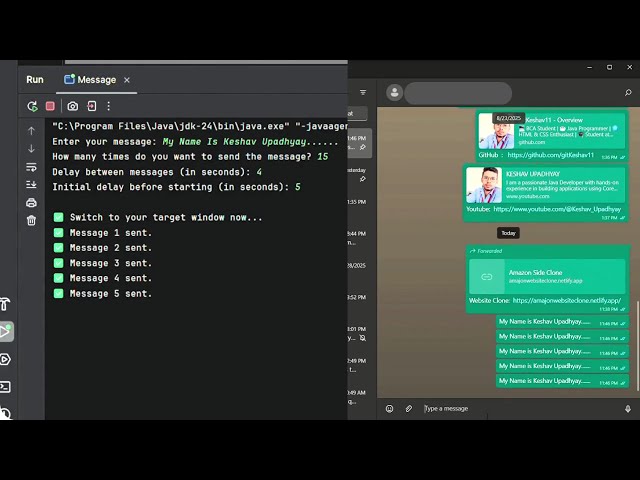This screenshot has width=640, height=480.
Task: Toggle soft-wrap in the console
Action: coord(31,167)
